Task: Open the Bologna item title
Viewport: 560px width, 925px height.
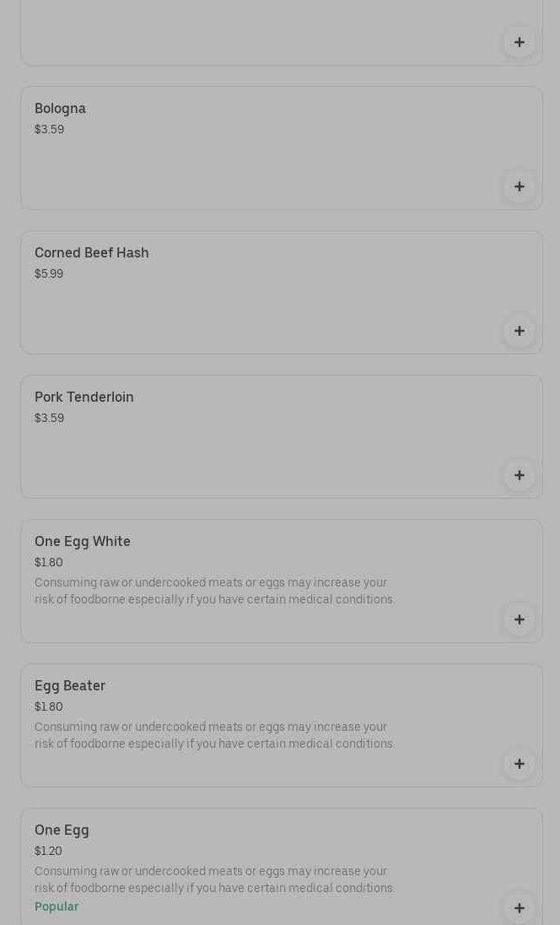Action: 60,109
